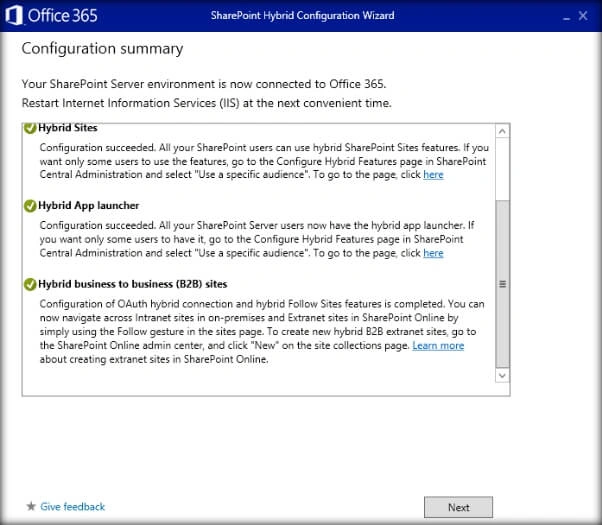Open the Give feedback link
Image resolution: width=602 pixels, height=525 pixels.
pyautogui.click(x=73, y=507)
